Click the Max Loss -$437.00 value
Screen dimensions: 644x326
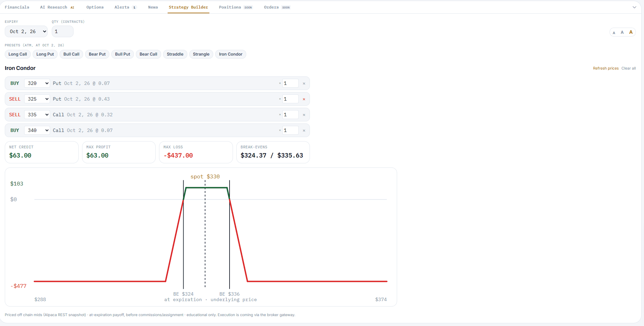(178, 155)
